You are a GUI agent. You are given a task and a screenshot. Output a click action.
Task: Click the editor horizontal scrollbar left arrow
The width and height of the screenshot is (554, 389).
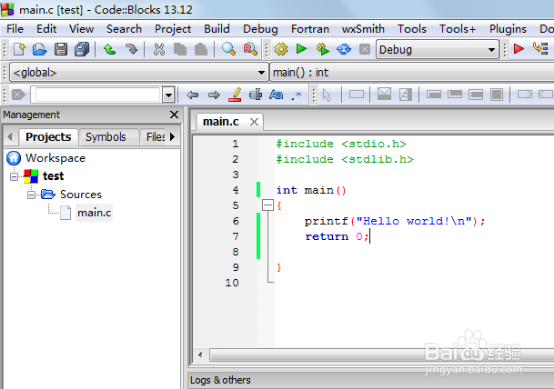[200, 355]
